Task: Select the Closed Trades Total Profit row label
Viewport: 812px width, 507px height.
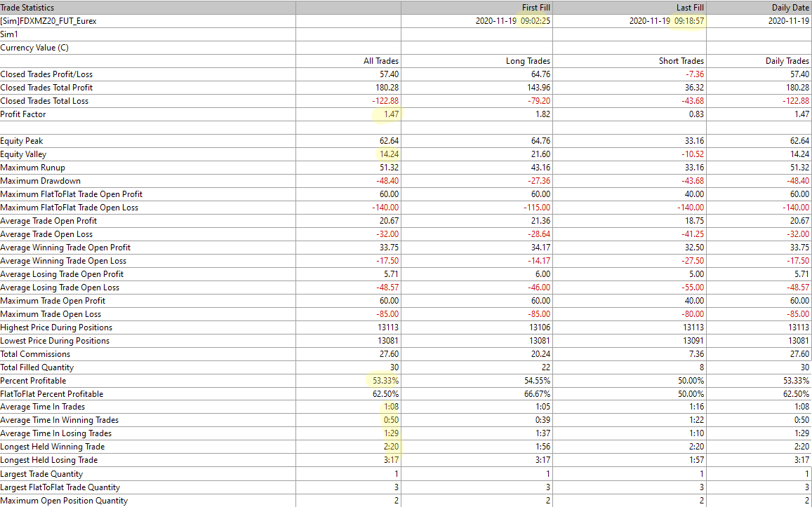Action: coord(46,88)
